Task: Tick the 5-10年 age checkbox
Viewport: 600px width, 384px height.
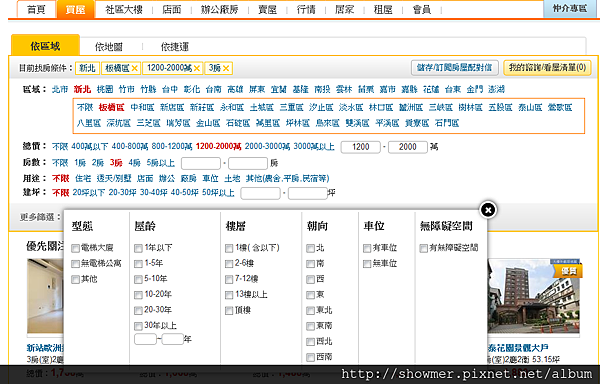Action: coord(138,280)
